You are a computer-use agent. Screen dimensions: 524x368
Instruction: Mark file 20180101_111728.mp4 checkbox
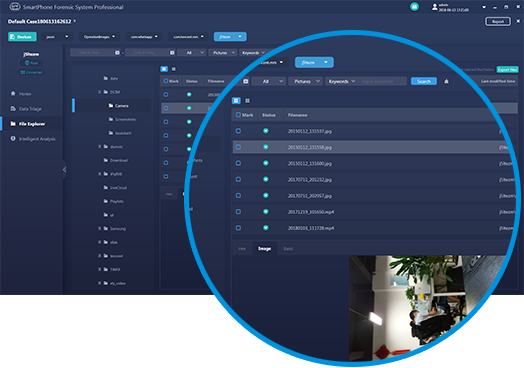click(238, 228)
